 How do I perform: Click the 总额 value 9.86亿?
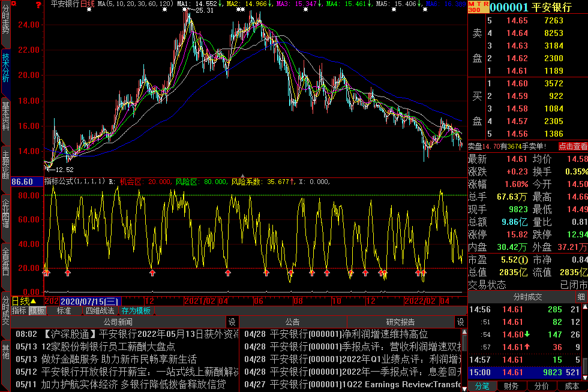point(515,222)
